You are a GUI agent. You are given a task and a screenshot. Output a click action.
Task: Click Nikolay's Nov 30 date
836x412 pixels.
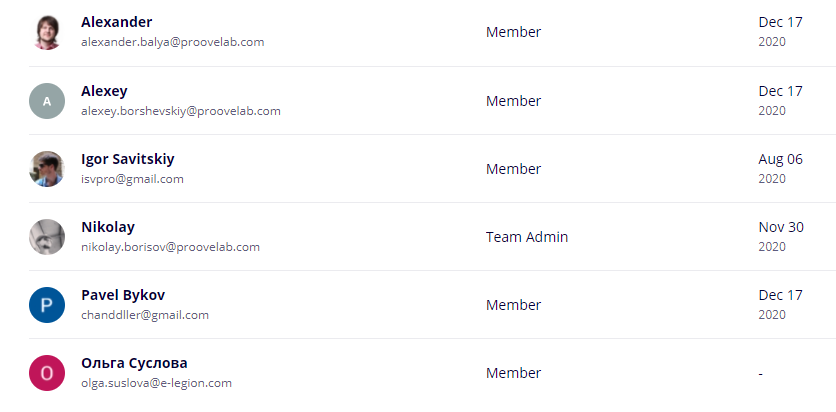pos(781,227)
